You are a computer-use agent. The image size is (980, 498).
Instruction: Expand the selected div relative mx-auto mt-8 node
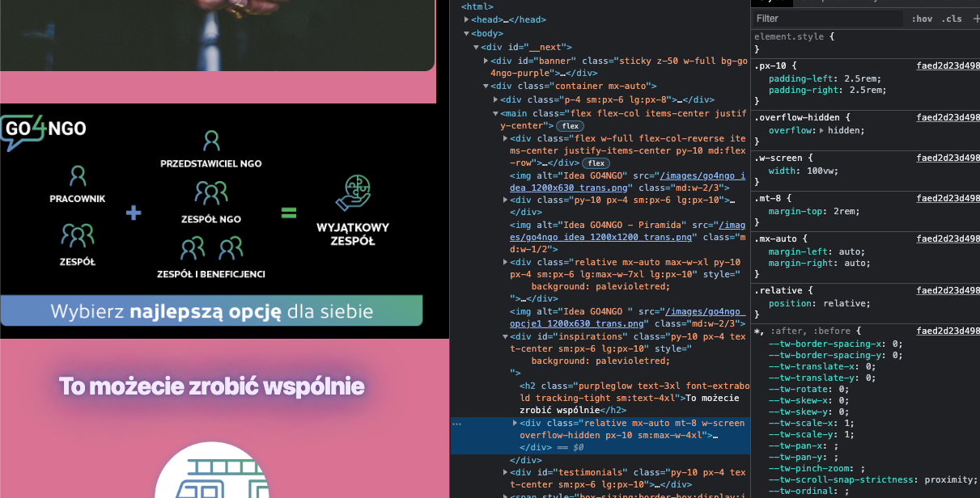[x=515, y=423]
